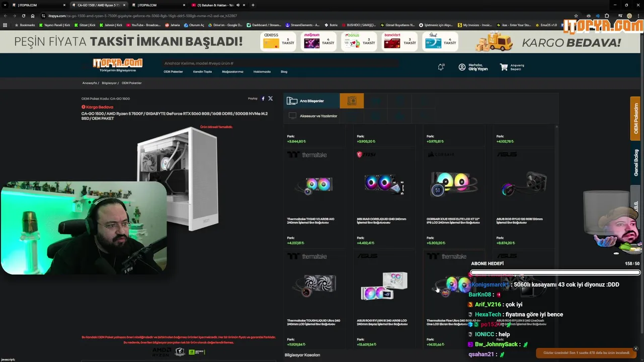Image resolution: width=644 pixels, height=362 pixels.
Task: Open the Blog menu item
Action: [x=284, y=71]
